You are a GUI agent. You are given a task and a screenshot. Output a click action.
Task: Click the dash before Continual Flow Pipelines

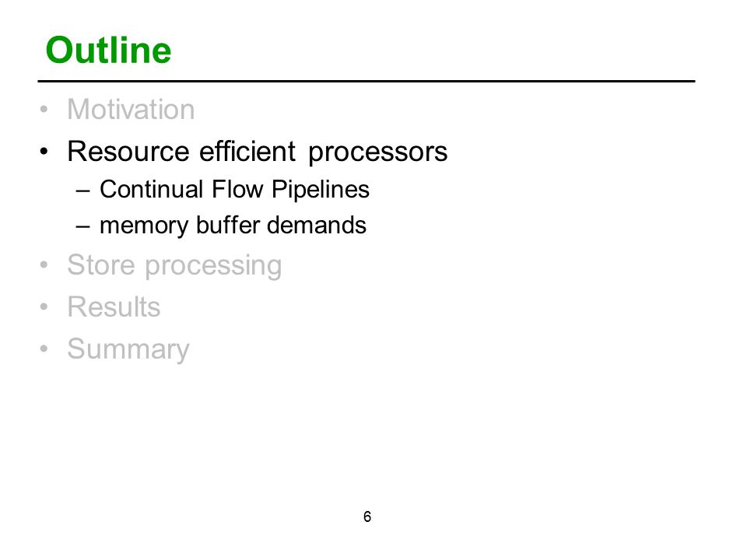tap(82, 191)
